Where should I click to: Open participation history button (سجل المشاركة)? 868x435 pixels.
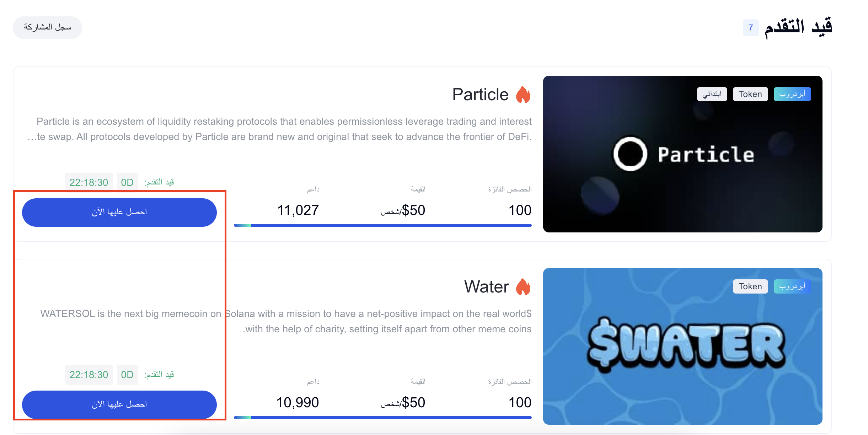coord(47,28)
